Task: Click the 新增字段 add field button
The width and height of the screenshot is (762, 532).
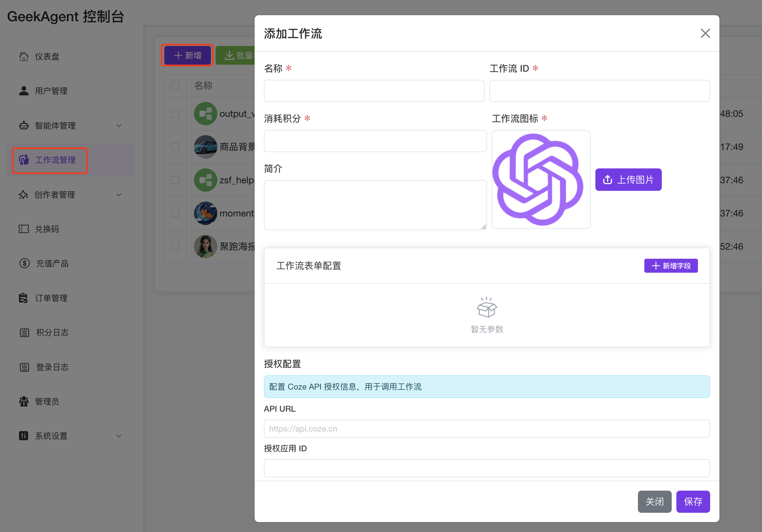Action: point(671,266)
